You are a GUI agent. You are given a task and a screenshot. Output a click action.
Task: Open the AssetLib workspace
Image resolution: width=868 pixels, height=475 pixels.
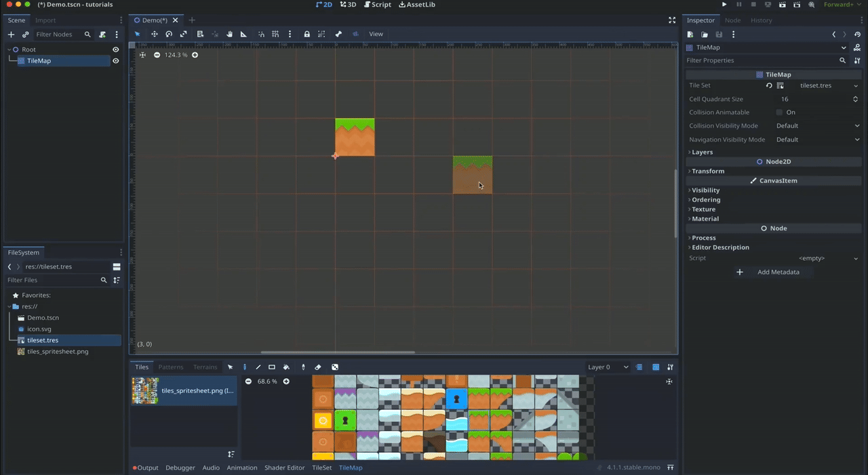coord(417,5)
